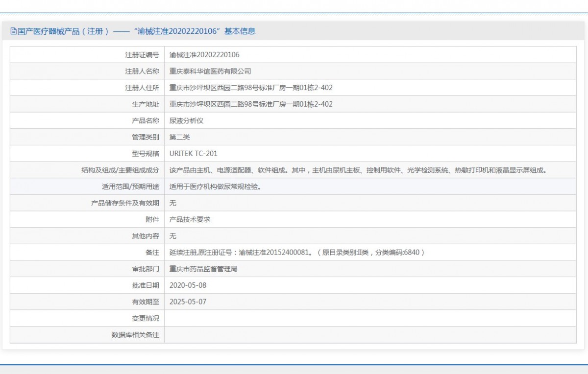Click the 型号规格 label
Image resolution: width=588 pixels, height=374 pixels.
146,153
